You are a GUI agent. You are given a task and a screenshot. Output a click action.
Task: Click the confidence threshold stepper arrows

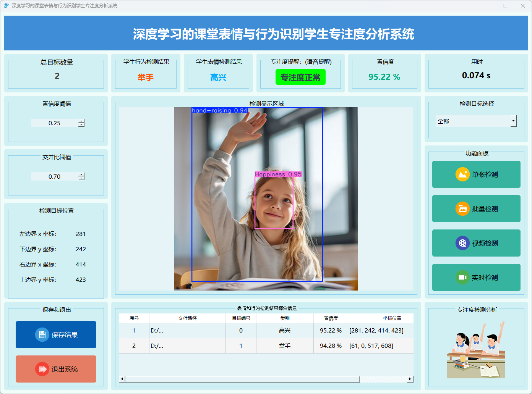81,123
